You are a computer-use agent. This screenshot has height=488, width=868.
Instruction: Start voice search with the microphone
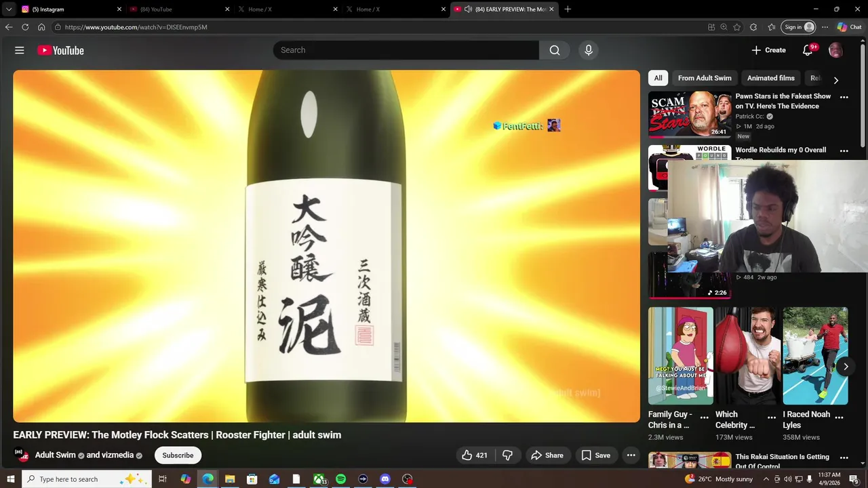[x=589, y=50]
